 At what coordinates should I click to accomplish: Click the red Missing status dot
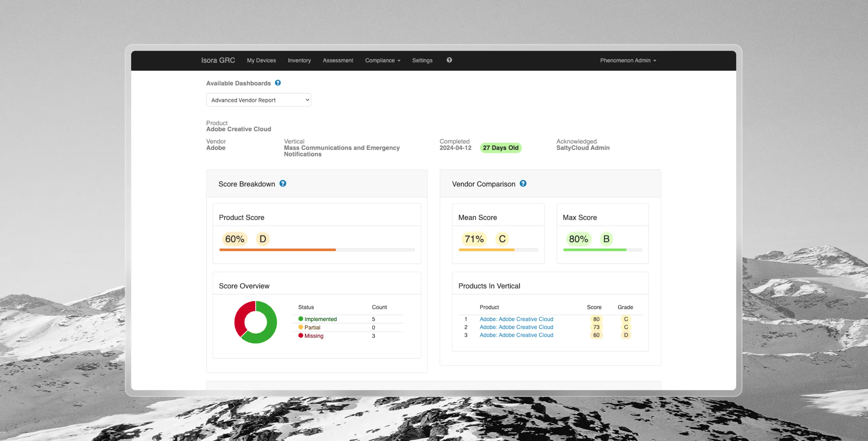click(301, 335)
